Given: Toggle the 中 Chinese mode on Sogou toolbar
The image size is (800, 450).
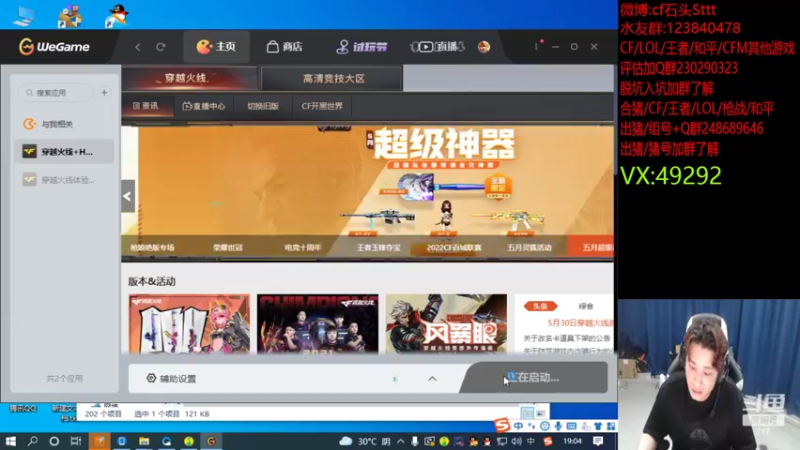Looking at the screenshot, I should [518, 426].
